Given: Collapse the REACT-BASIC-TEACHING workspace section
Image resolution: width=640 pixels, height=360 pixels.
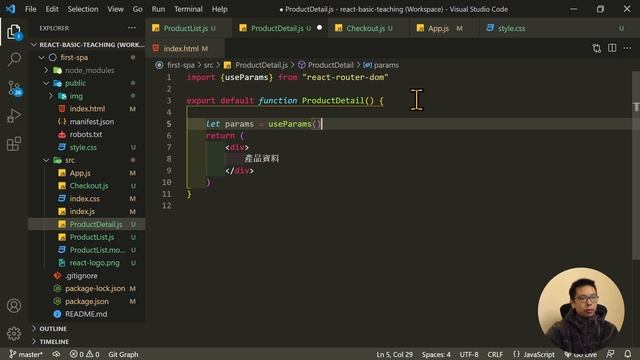Looking at the screenshot, I should pos(87,44).
